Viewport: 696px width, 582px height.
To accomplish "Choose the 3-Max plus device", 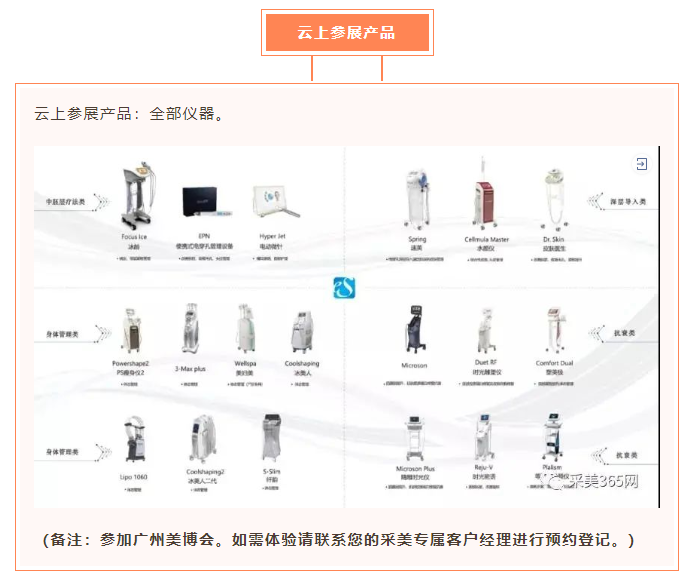I will 190,331.
